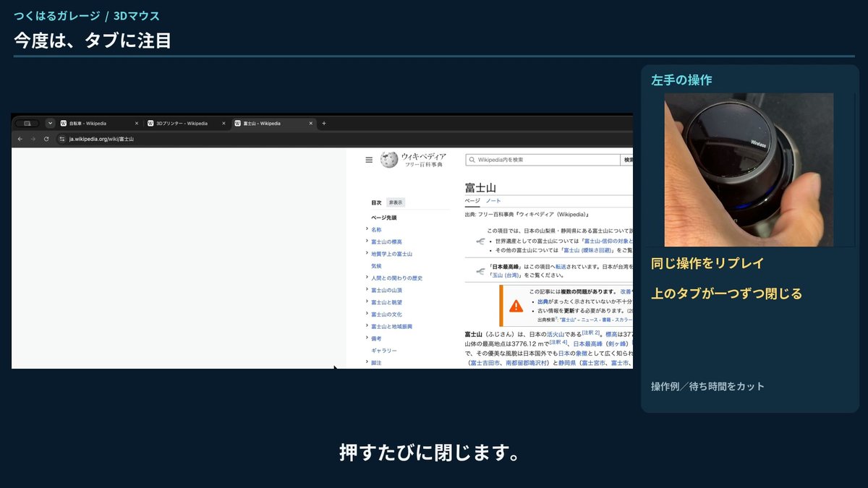Expand the 富士山の山頂 contents section
The width and height of the screenshot is (868, 488).
tap(367, 290)
